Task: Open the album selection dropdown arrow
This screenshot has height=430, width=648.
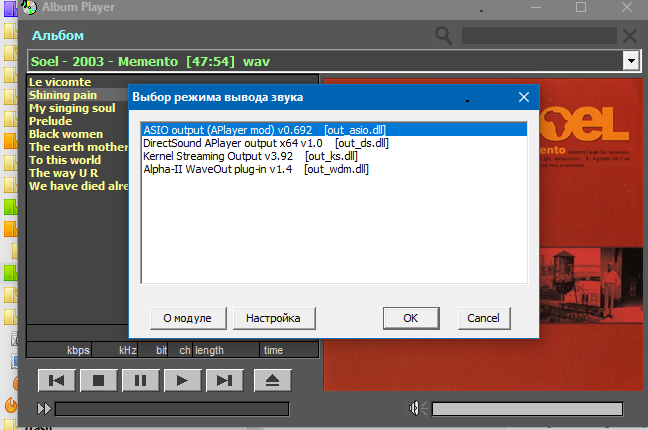Action: click(x=631, y=61)
